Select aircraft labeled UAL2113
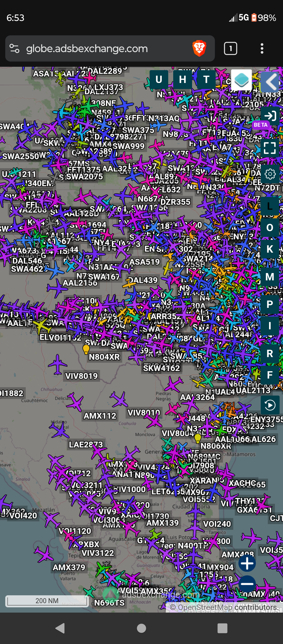 (x=253, y=390)
